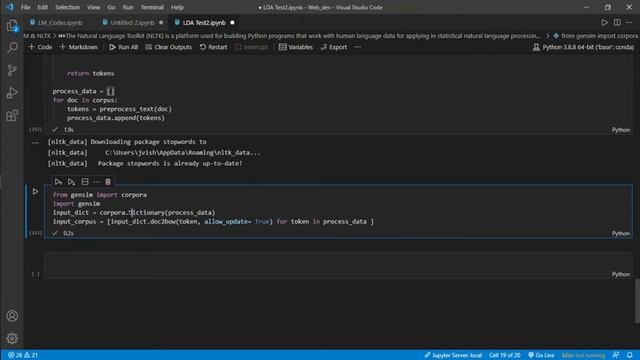Change language of gensim cell Python label
The height and width of the screenshot is (360, 640).
(620, 233)
